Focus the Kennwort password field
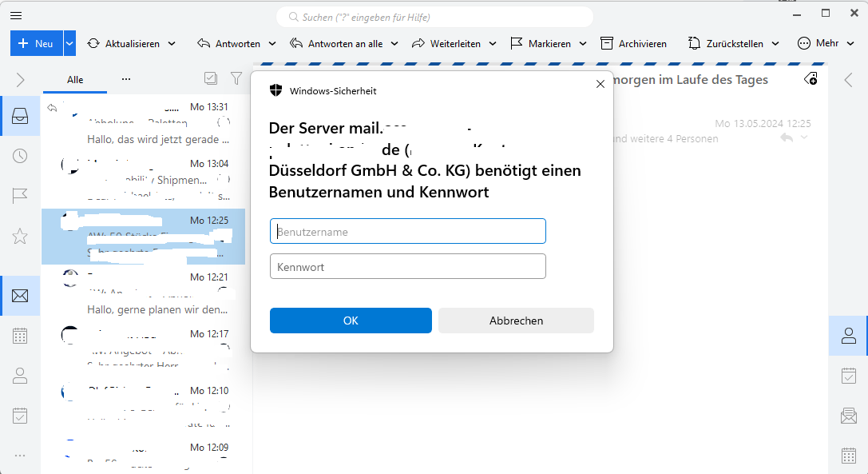This screenshot has height=474, width=868. [407, 267]
